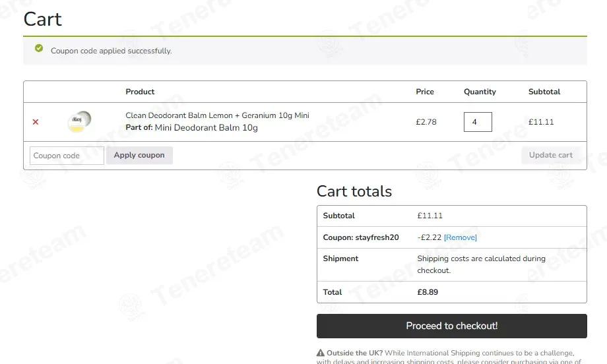Image resolution: width=607 pixels, height=364 pixels.
Task: Click the green success checkmark icon
Action: [x=39, y=48]
